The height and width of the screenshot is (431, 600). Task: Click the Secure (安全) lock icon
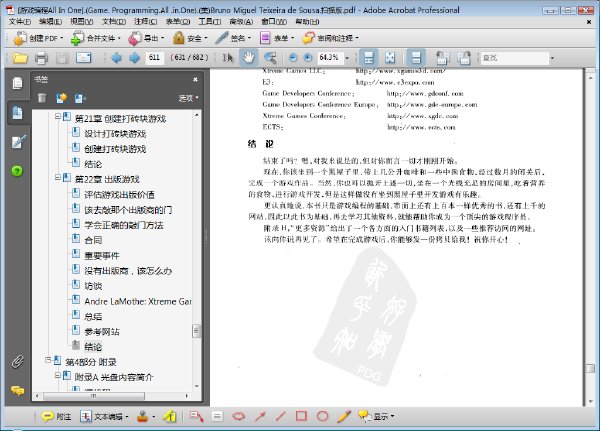tap(178, 38)
